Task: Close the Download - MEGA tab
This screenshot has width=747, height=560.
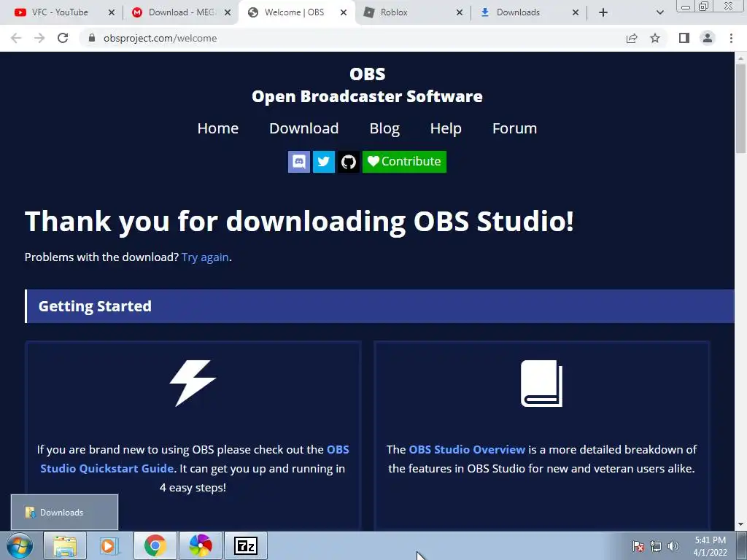Action: tap(228, 12)
